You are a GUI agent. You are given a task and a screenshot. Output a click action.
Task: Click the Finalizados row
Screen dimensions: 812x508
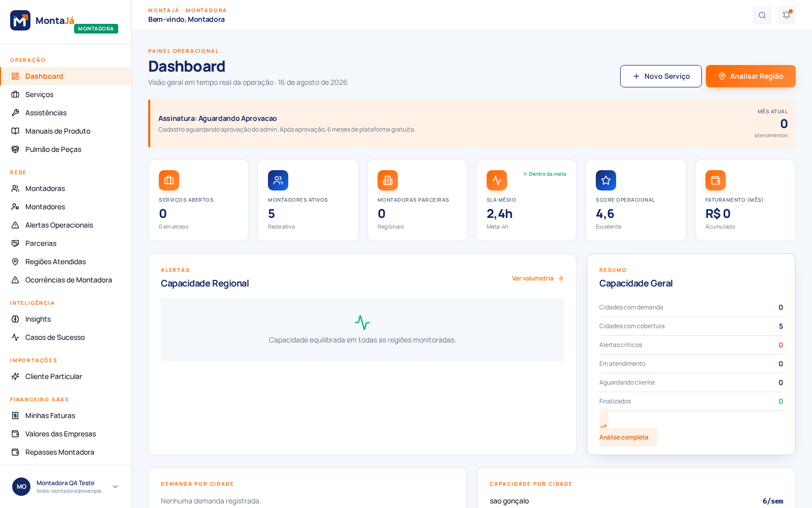click(691, 401)
